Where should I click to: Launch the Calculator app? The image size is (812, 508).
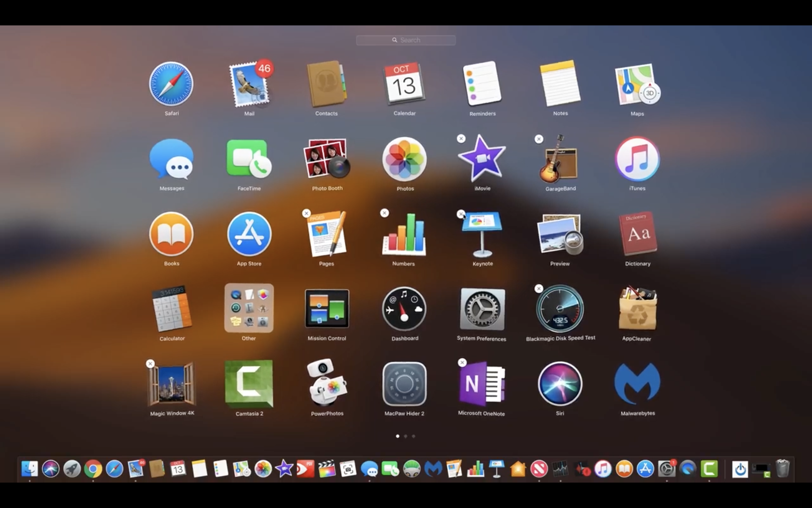tap(172, 309)
